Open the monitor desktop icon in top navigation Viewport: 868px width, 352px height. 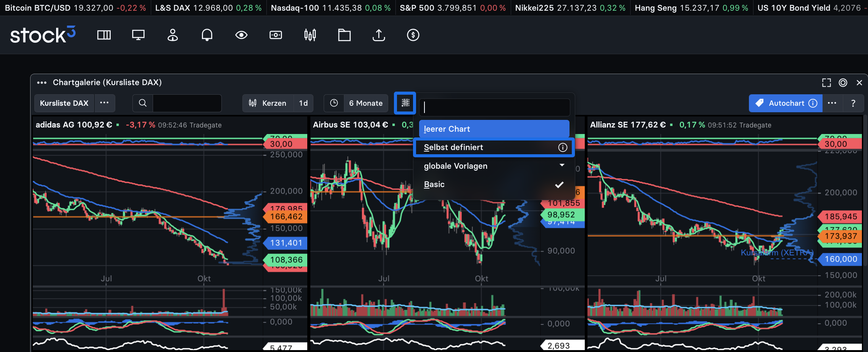(138, 35)
